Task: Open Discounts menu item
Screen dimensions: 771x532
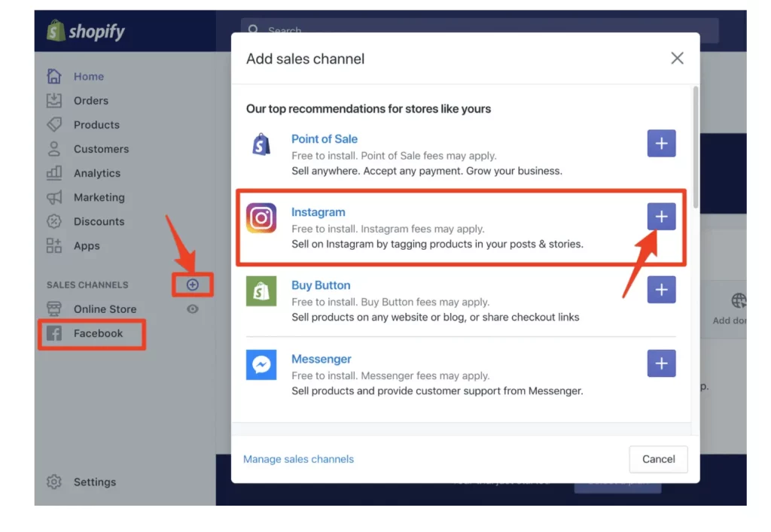Action: click(99, 221)
